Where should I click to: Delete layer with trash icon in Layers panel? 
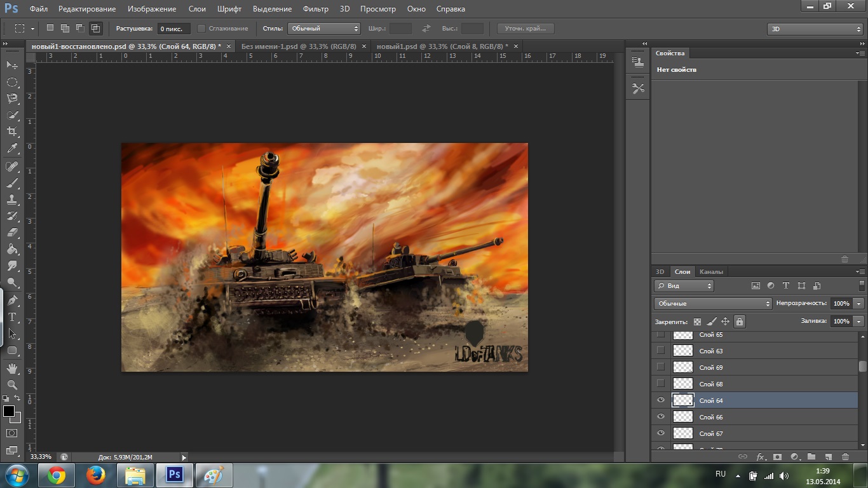click(845, 456)
